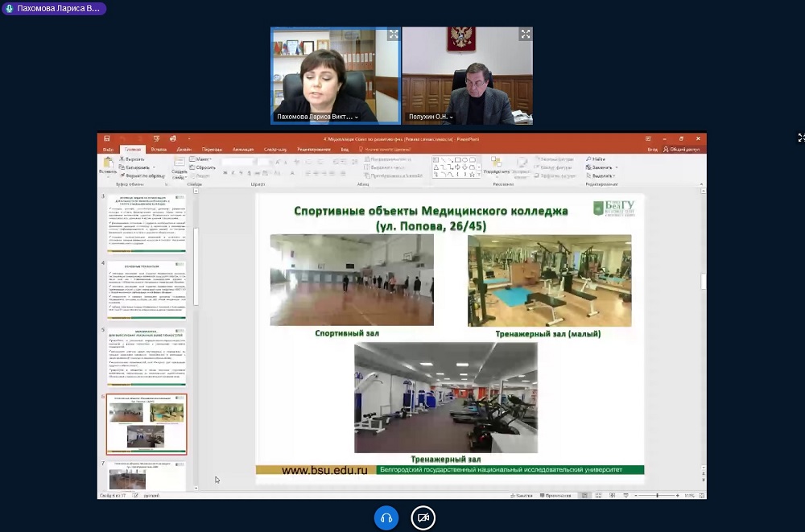Click the Общий доступ share button

click(x=683, y=149)
